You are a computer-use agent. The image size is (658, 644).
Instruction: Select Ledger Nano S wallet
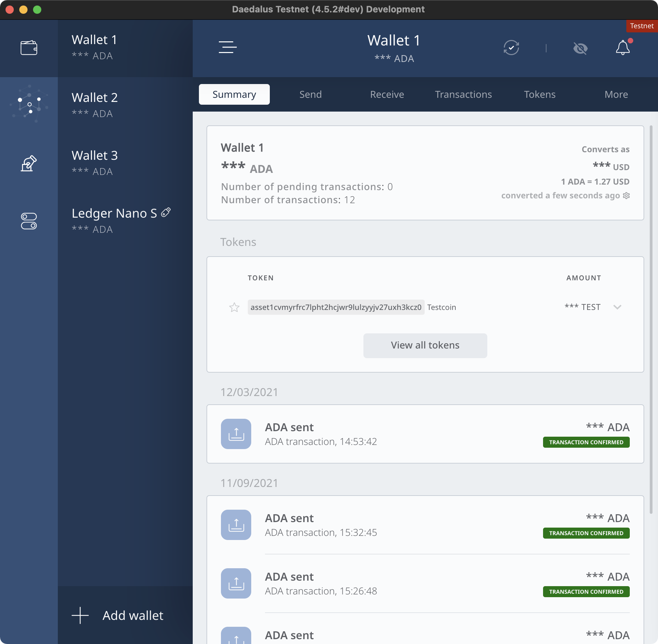pyautogui.click(x=125, y=221)
